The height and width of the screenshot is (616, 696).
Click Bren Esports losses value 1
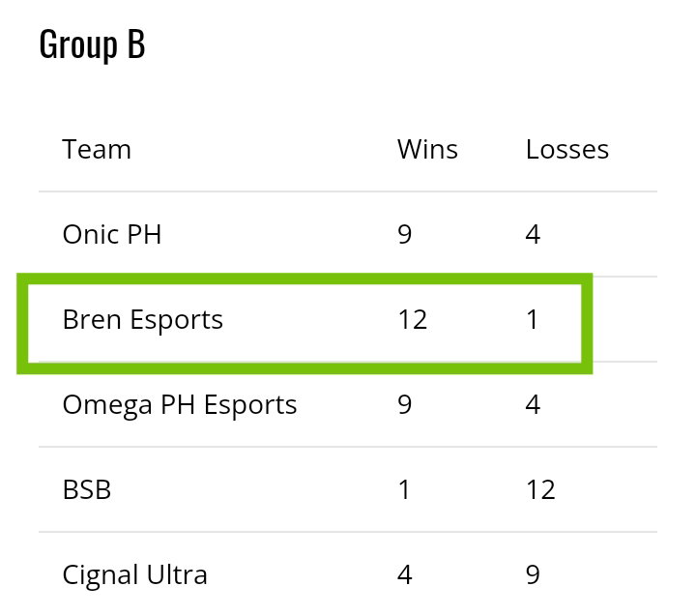tap(533, 319)
